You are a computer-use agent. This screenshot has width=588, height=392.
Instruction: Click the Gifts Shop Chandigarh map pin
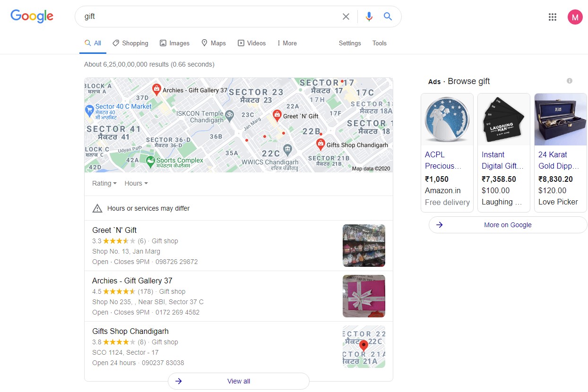(320, 144)
